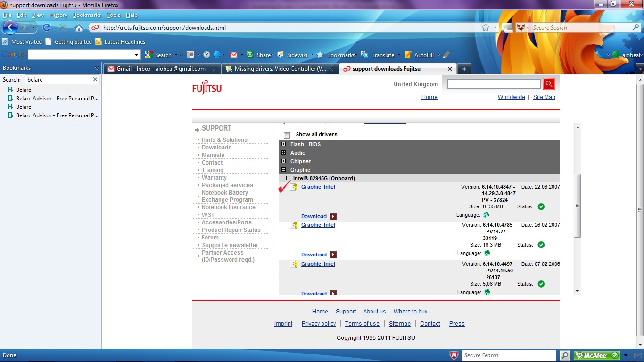644x362 pixels.
Task: Click the driver list scrollbar thumb
Action: (578, 206)
